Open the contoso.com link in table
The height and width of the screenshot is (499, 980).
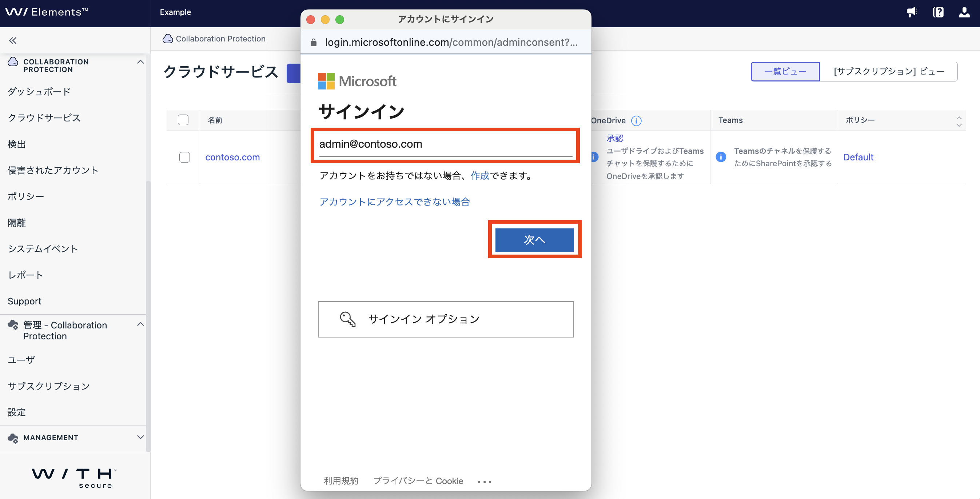(x=232, y=157)
